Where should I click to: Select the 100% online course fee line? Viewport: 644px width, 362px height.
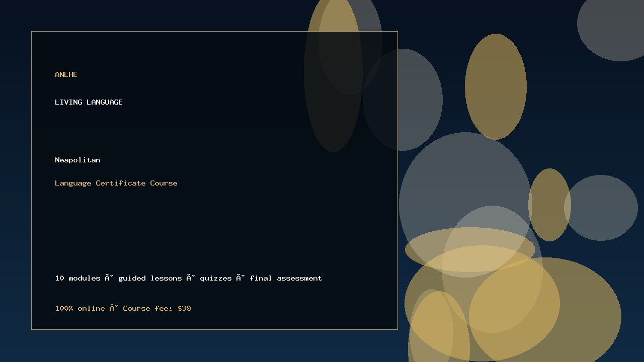pos(123,308)
